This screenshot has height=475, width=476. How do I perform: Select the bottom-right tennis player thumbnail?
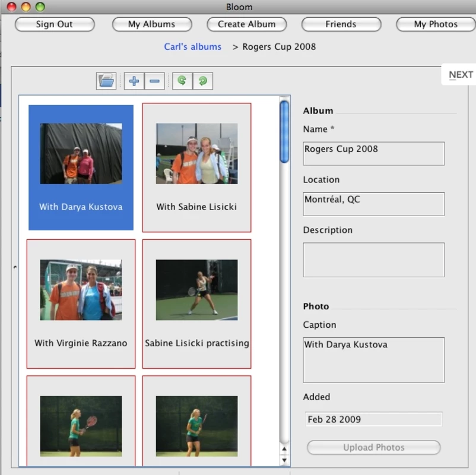196,426
